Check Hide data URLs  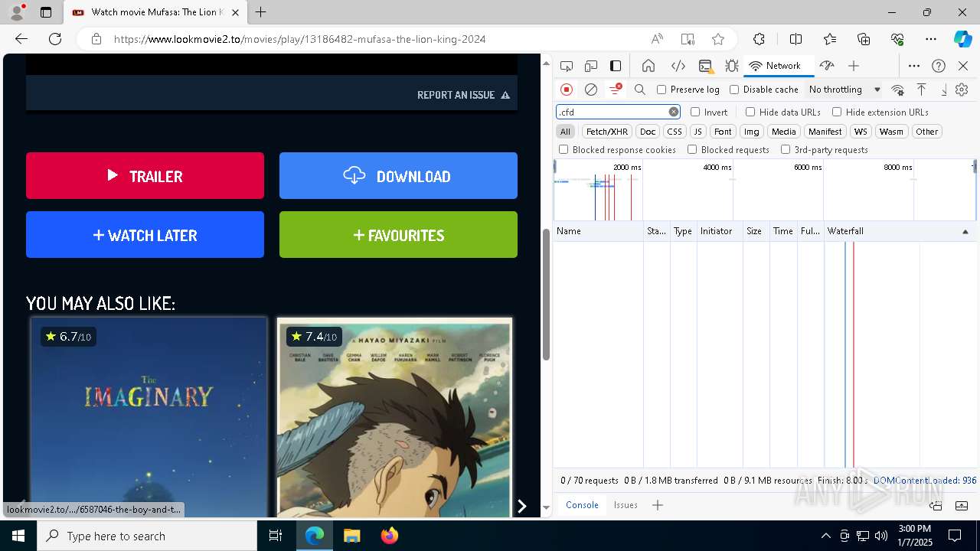point(750,112)
